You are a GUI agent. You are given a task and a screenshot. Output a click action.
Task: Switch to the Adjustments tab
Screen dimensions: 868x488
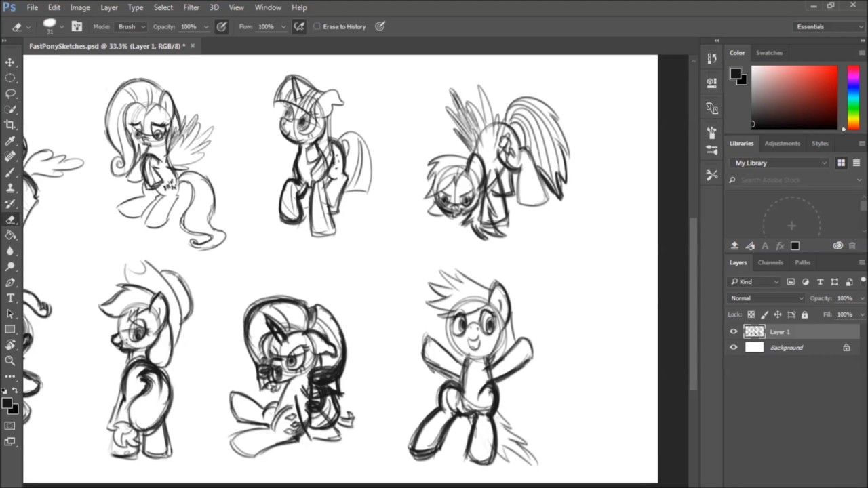[782, 144]
